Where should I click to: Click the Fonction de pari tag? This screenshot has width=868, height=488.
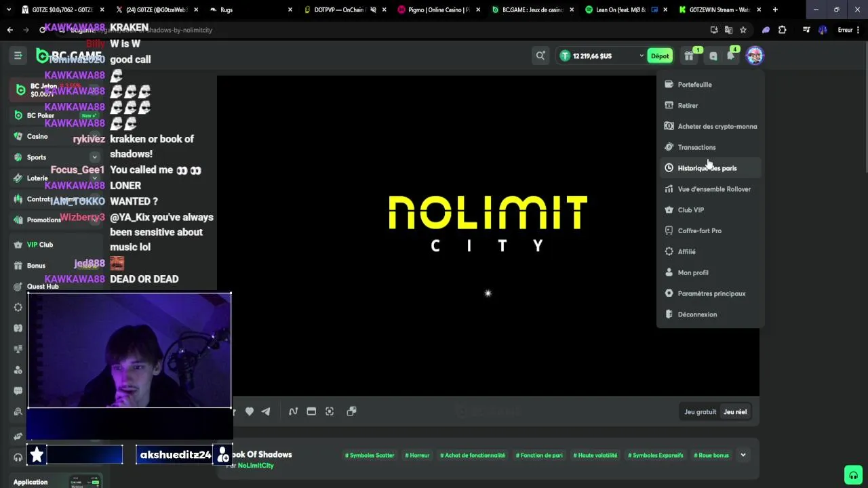click(x=539, y=455)
